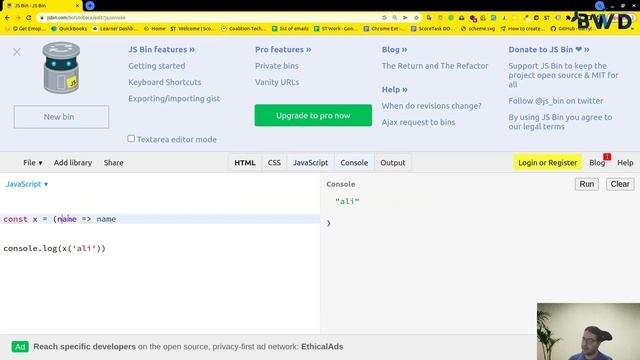Click the New bin button
Viewport: 640px width, 360px height.
point(61,117)
